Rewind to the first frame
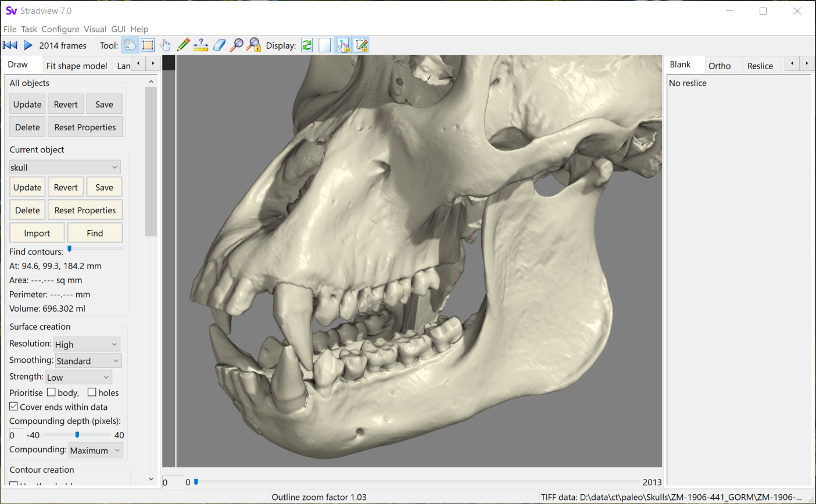Viewport: 816px width, 504px height. tap(10, 45)
